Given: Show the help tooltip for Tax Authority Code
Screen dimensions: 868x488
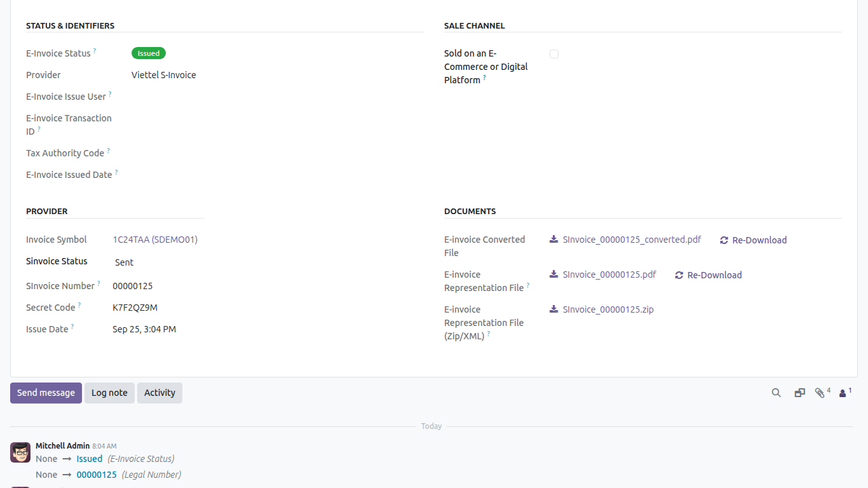Looking at the screenshot, I should click(108, 150).
